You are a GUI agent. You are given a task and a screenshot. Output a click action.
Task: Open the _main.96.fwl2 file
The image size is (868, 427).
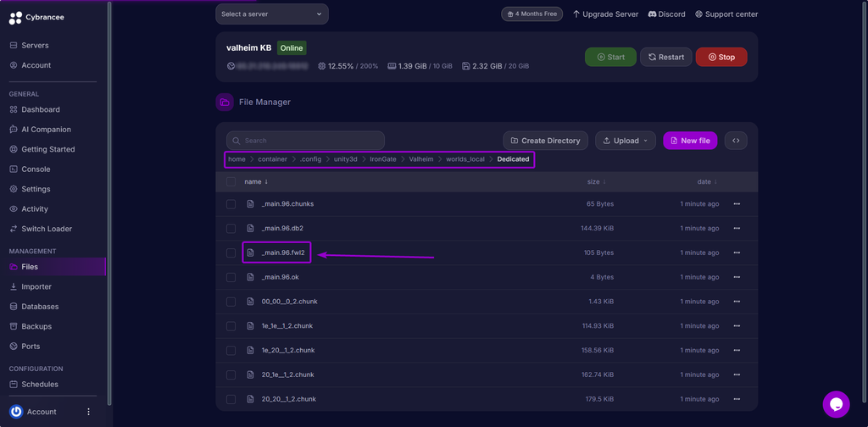coord(283,252)
